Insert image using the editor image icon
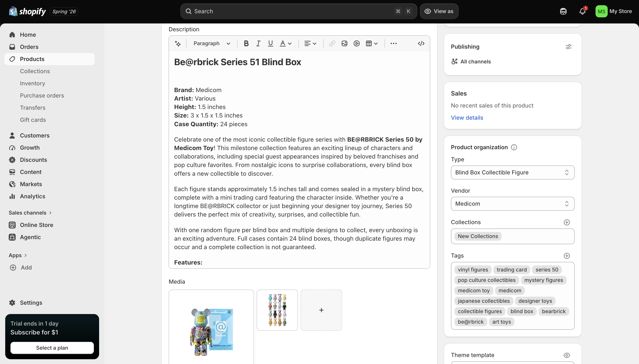This screenshot has width=639, height=364. 344,43
